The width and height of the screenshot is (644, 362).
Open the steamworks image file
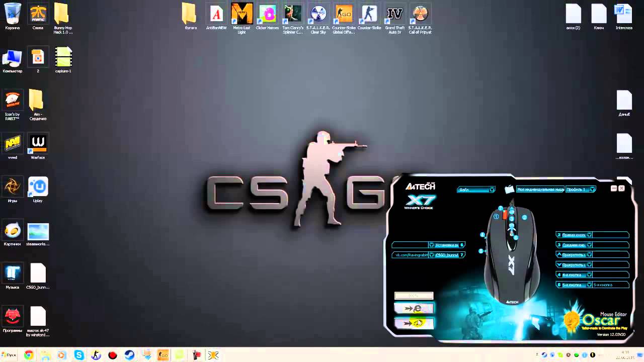coord(38,234)
